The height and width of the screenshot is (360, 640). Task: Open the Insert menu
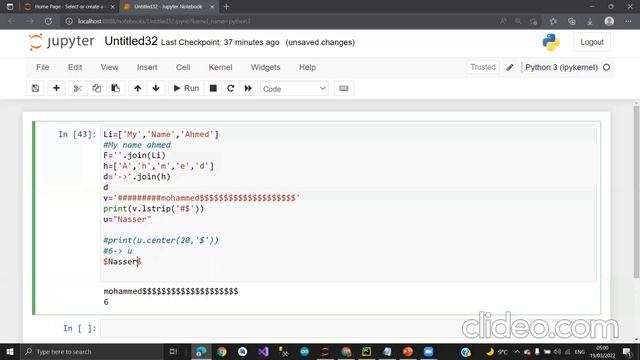pos(147,67)
